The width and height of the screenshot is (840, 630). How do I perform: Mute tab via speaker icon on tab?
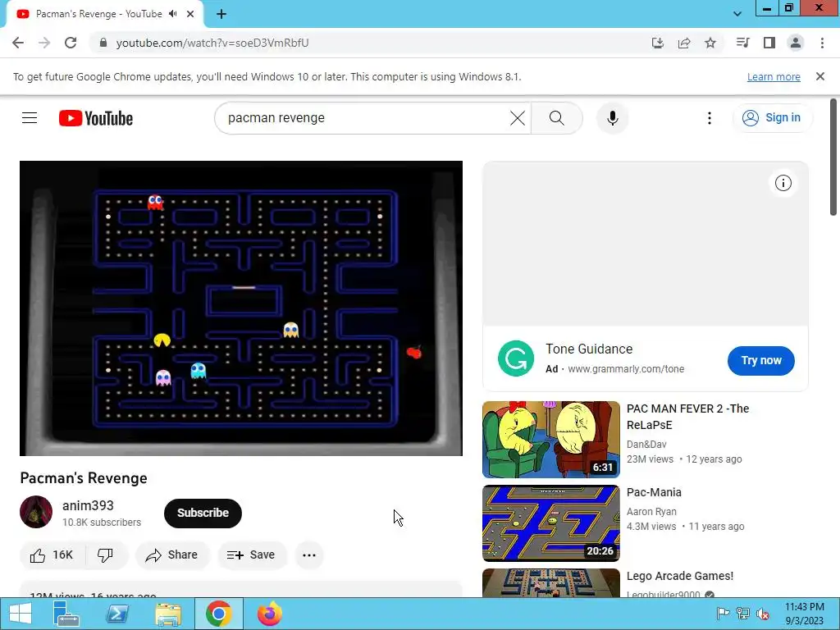(x=173, y=14)
